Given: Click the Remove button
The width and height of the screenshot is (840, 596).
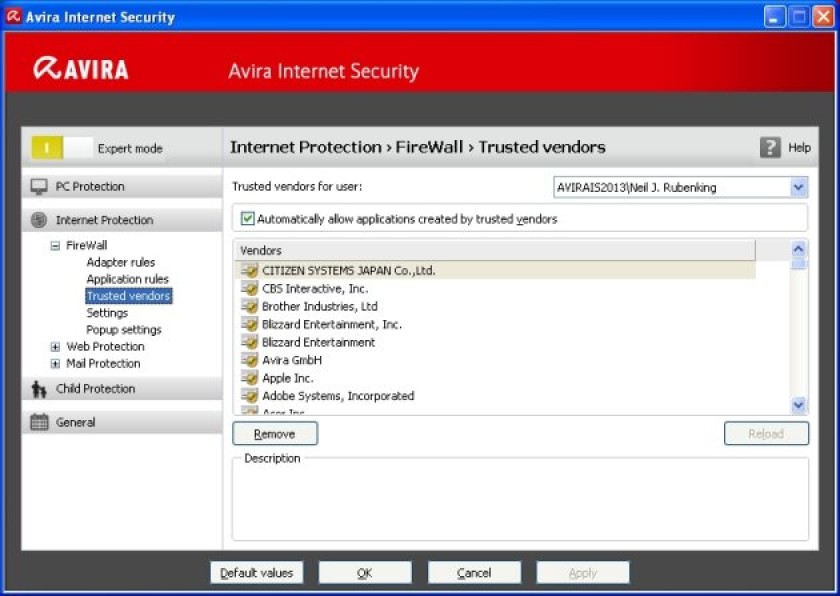Looking at the screenshot, I should point(275,434).
